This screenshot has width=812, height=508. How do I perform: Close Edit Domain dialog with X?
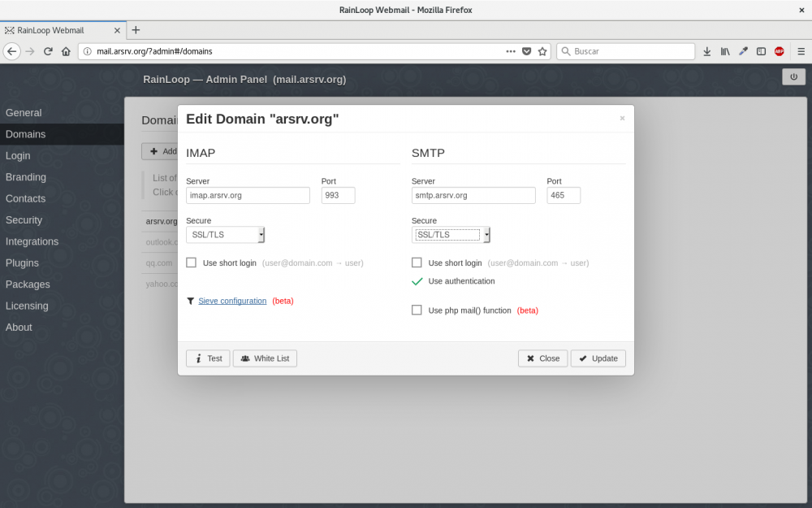click(x=623, y=118)
